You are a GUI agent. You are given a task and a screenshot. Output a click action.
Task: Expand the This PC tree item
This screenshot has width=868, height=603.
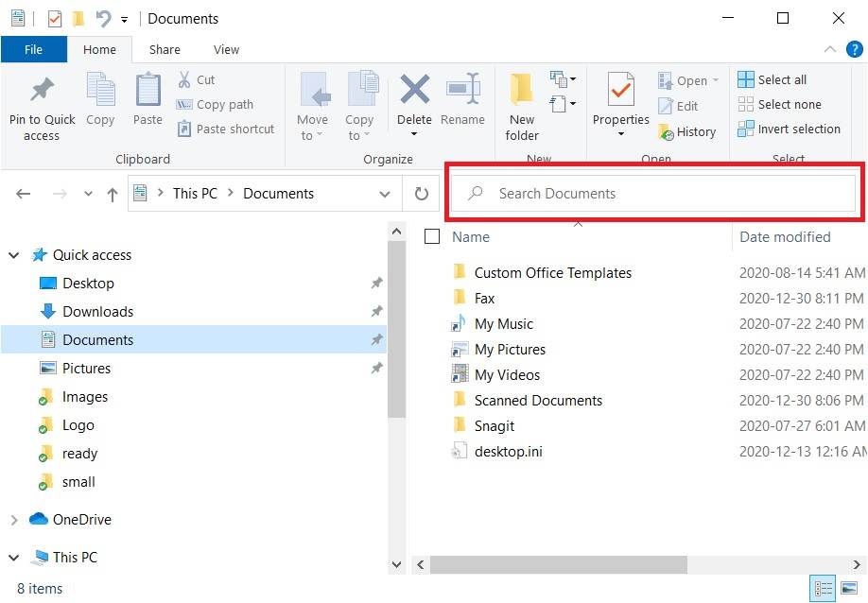pos(13,558)
